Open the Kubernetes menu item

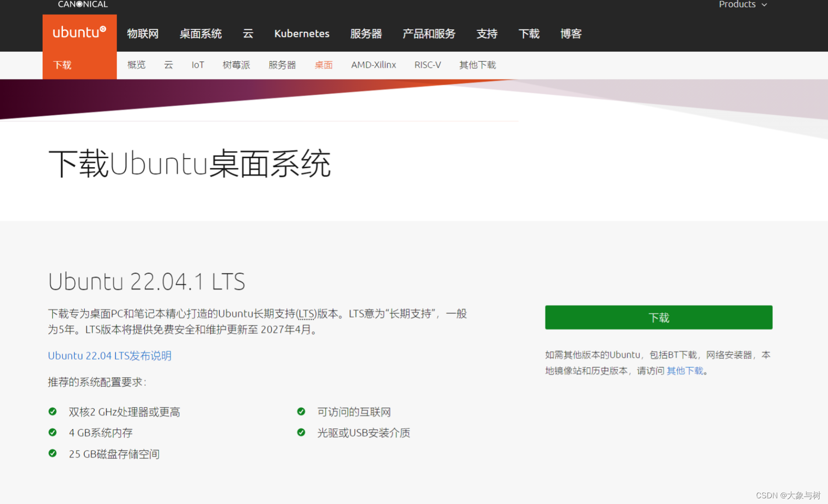coord(302,34)
